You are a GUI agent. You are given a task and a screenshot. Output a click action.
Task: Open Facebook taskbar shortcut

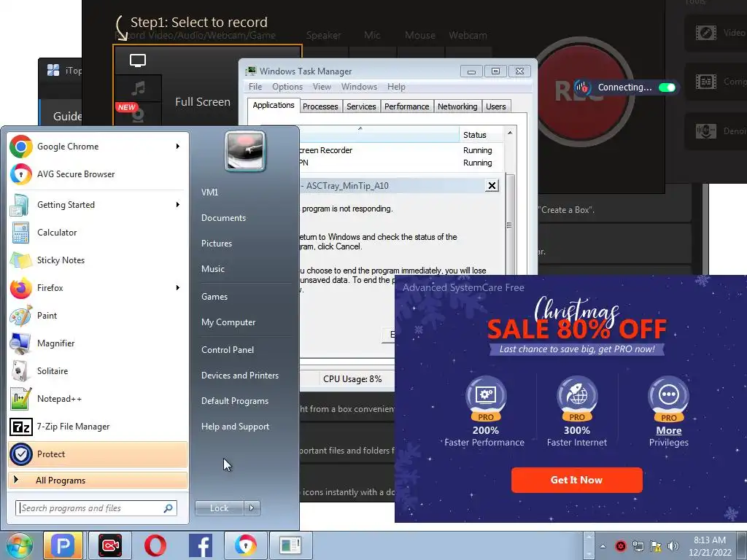[200, 545]
